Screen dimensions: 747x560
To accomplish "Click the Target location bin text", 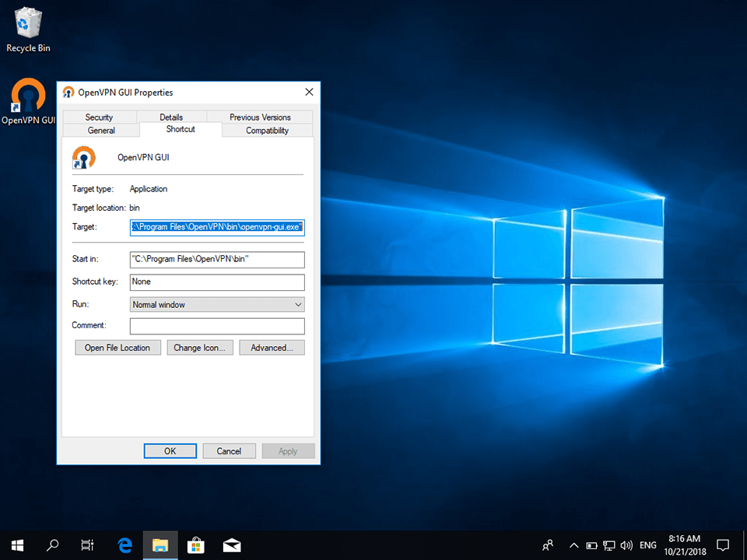I will tap(135, 208).
